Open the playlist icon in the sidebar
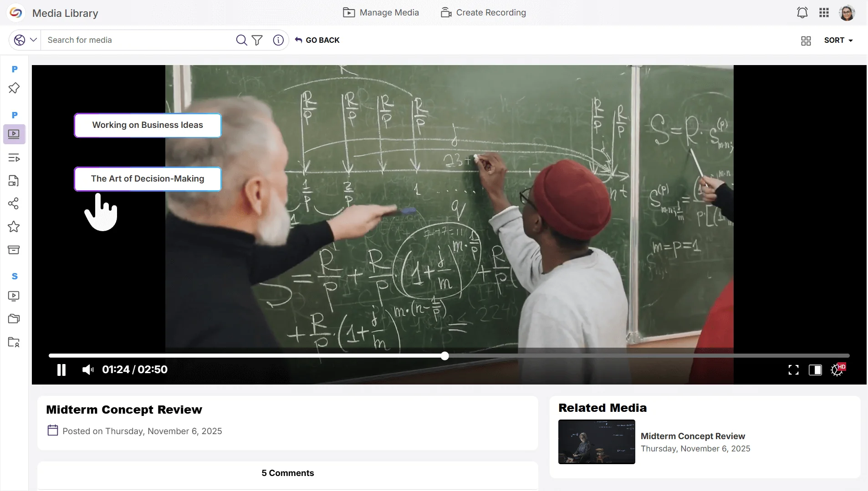Image resolution: width=868 pixels, height=491 pixels. tap(14, 158)
